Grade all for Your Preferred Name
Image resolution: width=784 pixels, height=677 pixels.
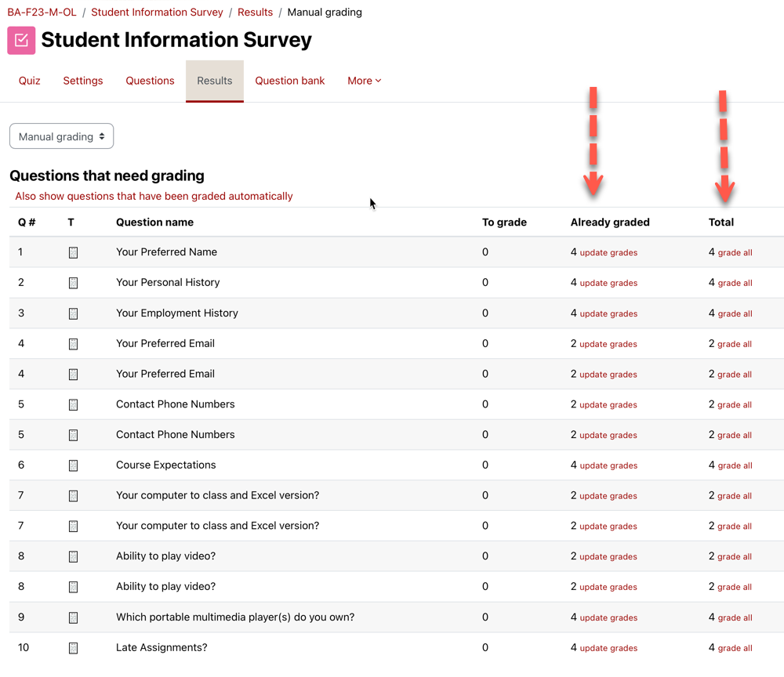click(x=735, y=253)
